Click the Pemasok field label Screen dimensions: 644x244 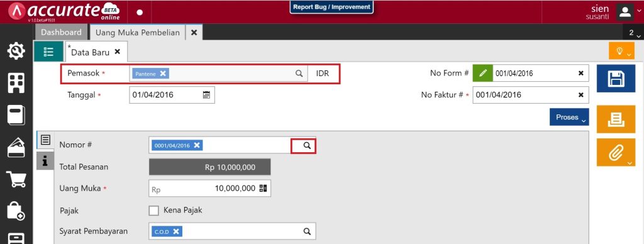pos(84,73)
